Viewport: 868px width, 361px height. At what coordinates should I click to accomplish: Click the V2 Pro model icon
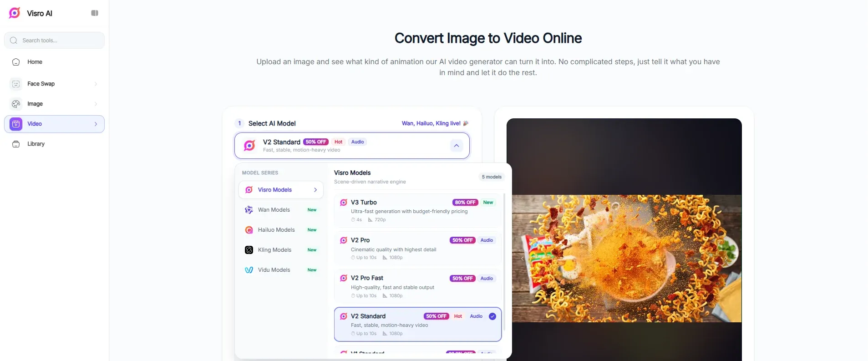[344, 240]
